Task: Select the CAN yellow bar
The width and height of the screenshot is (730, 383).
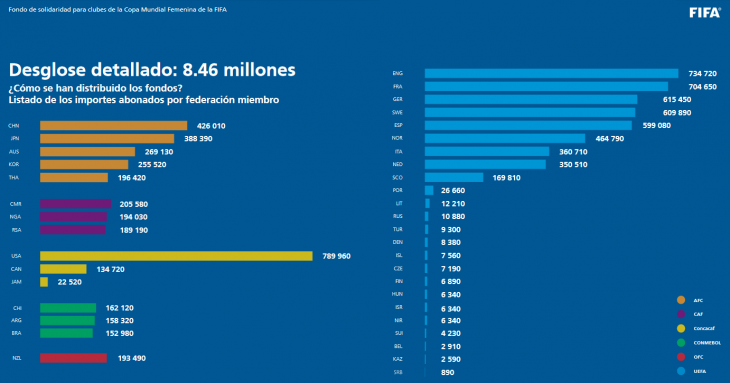Action: point(63,269)
